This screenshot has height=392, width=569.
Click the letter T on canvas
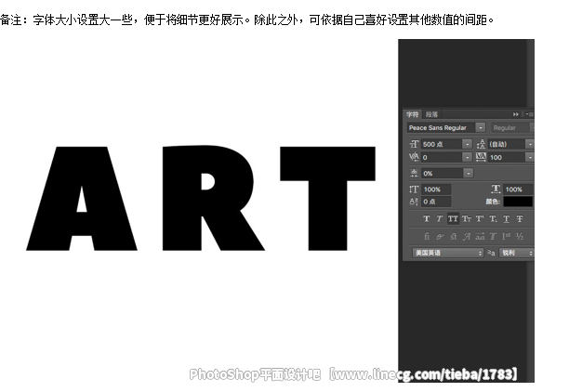pyautogui.click(x=327, y=199)
